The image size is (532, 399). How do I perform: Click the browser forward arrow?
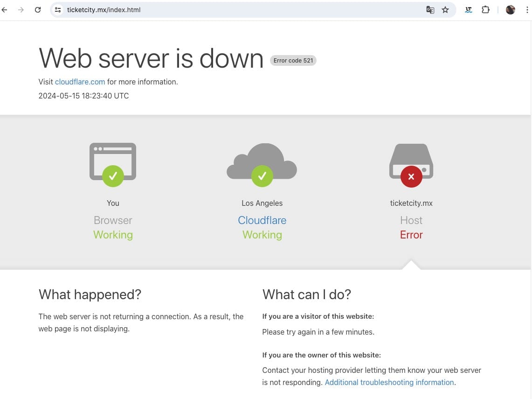(x=21, y=10)
